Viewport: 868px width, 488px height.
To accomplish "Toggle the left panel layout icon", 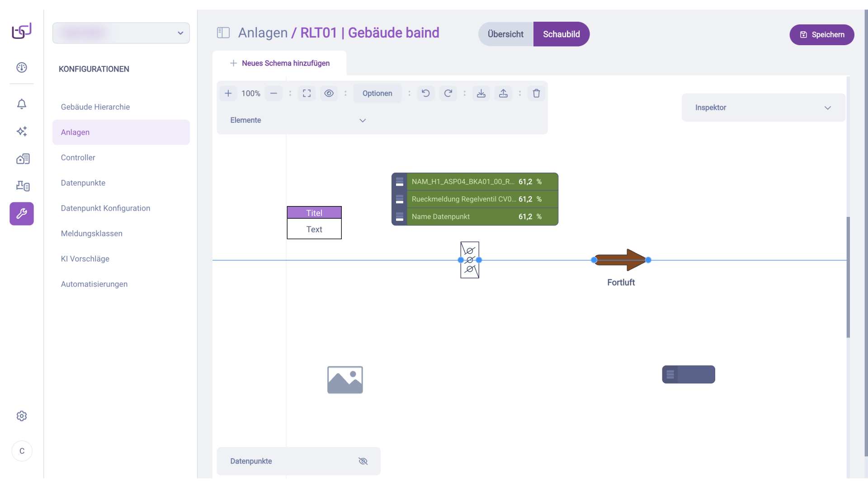I will tap(223, 33).
